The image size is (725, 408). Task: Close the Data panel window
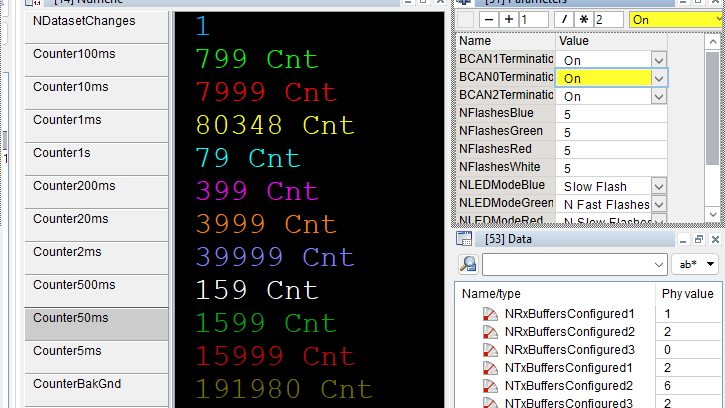coord(715,239)
